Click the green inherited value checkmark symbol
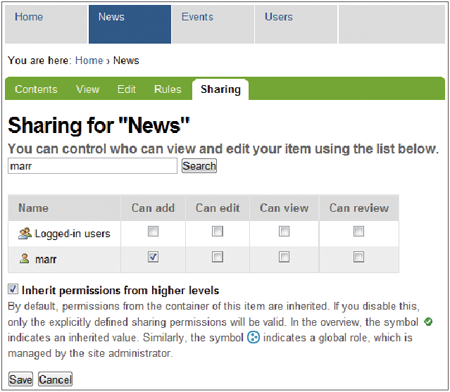450x392 pixels. 428,322
